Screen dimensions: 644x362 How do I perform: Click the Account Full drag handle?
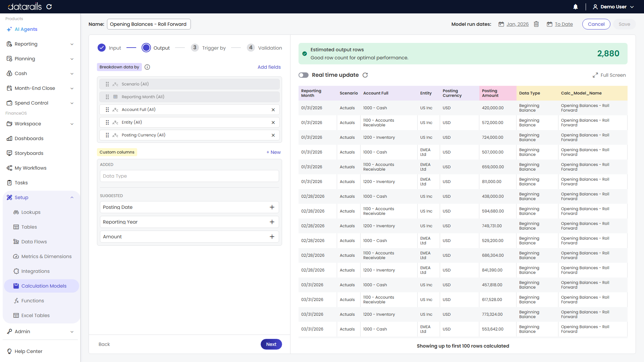tap(107, 110)
